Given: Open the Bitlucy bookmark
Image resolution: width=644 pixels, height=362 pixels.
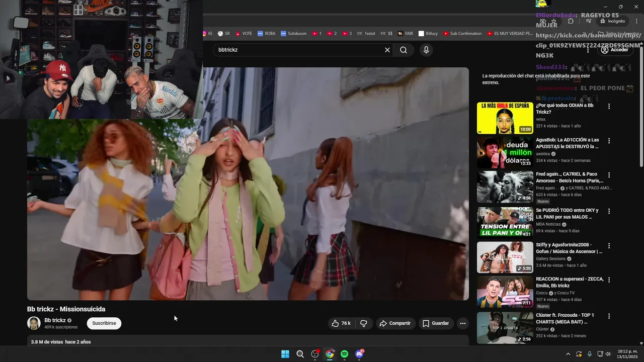Looking at the screenshot, I should click(428, 34).
